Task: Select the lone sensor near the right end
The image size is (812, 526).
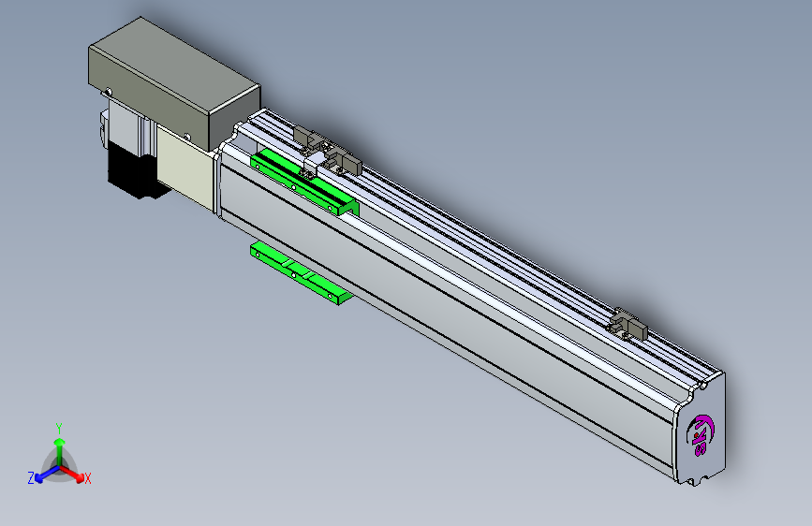Action: tap(627, 324)
